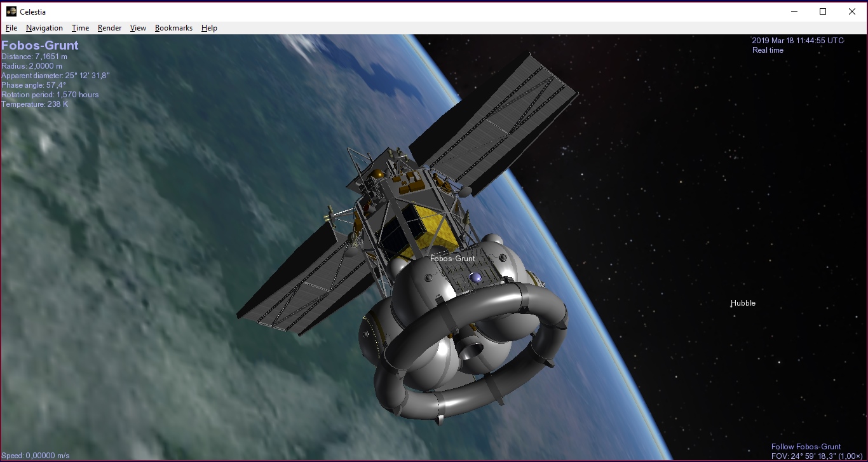Close the Celestia window
The width and height of the screenshot is (868, 462).
click(x=852, y=11)
